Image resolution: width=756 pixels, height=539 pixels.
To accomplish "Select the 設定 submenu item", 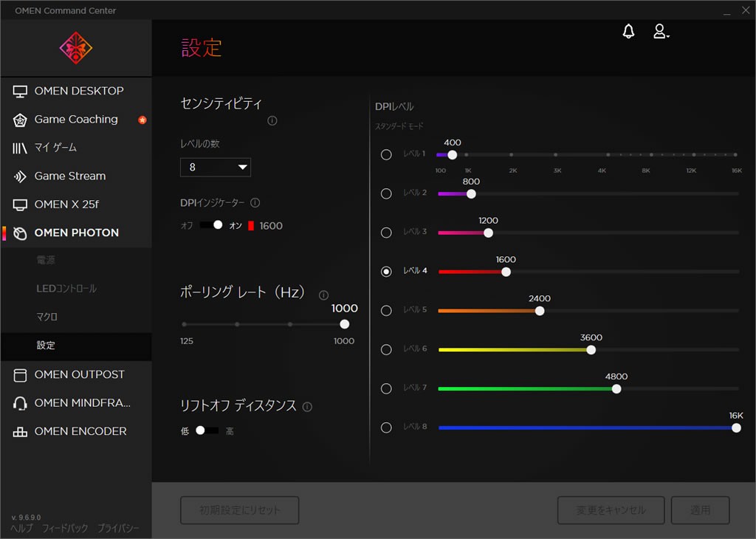I will (x=76, y=346).
